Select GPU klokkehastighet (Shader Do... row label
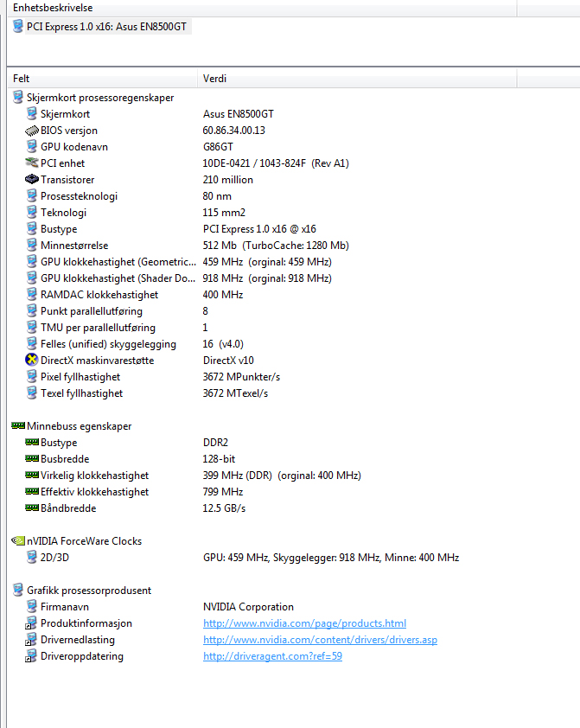The image size is (580, 728). [x=118, y=278]
